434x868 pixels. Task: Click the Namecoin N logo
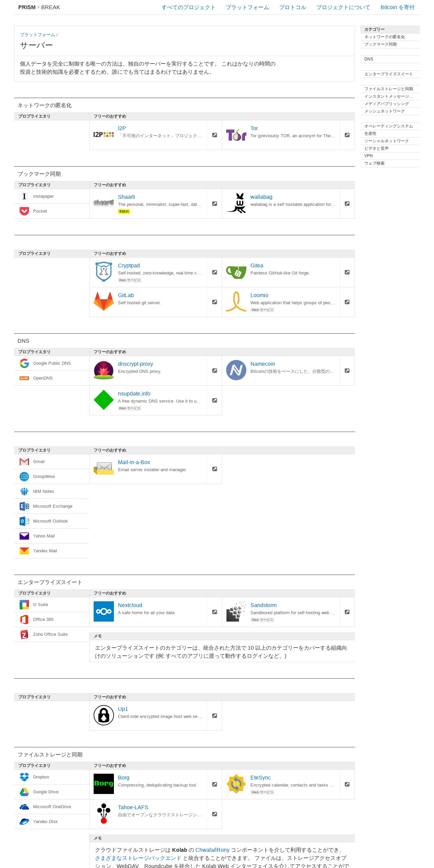pos(236,370)
